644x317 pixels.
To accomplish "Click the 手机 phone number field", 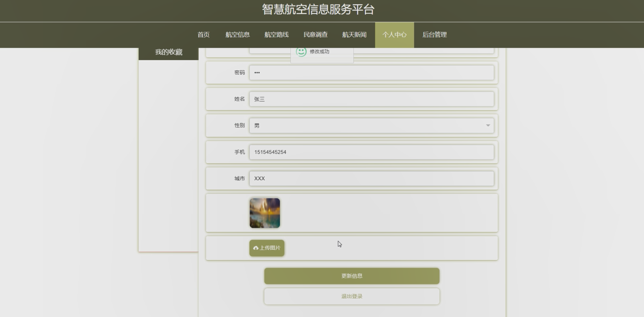I will [371, 152].
